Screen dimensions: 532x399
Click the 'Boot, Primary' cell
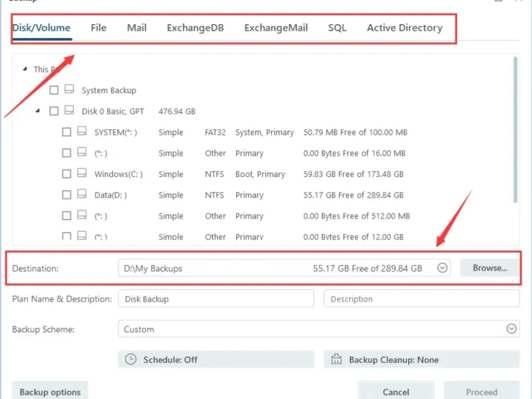click(x=260, y=174)
